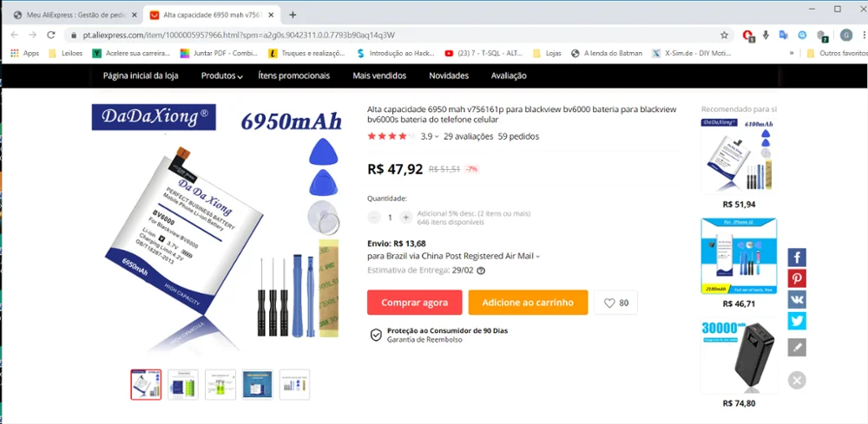Share product via VK icon
This screenshot has width=868, height=424.
pyautogui.click(x=797, y=300)
